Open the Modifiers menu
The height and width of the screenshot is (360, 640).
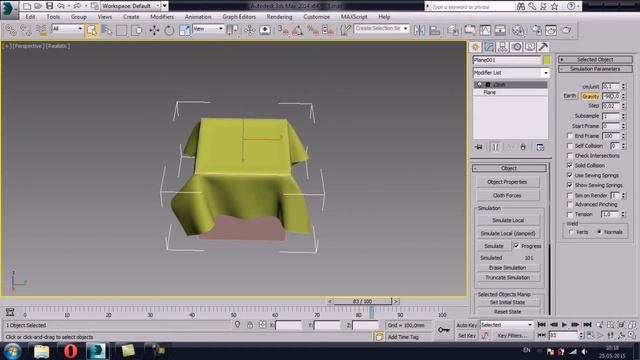pos(162,17)
